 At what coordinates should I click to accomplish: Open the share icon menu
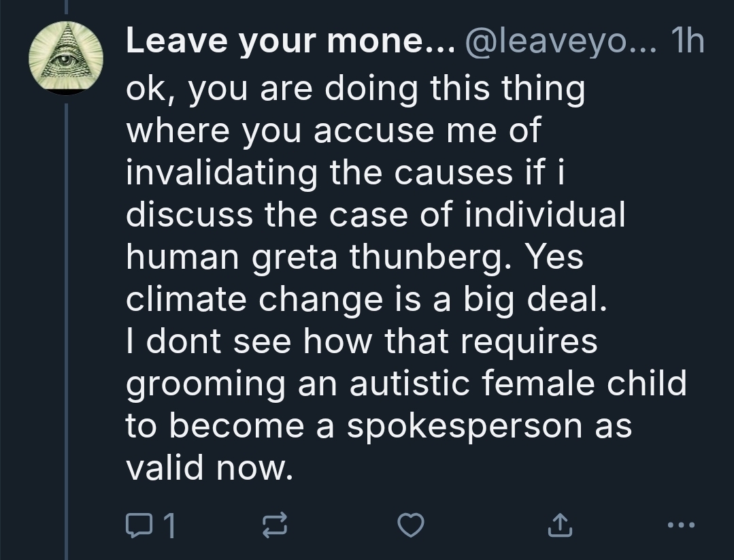click(x=558, y=525)
